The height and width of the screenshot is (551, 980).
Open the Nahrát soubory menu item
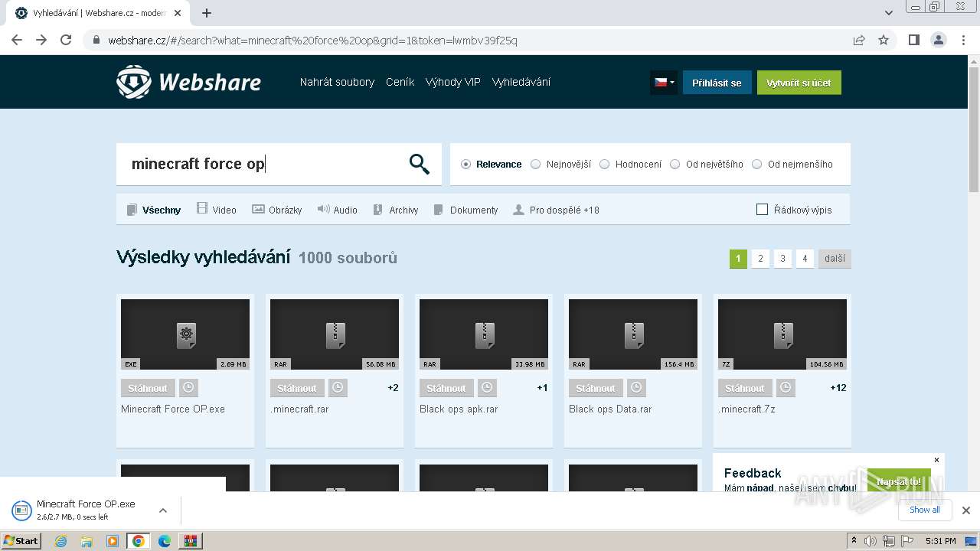[337, 82]
